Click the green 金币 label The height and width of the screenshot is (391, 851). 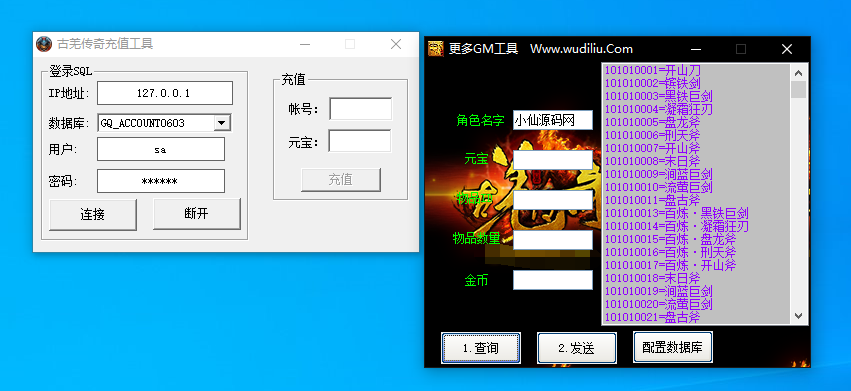click(x=477, y=280)
